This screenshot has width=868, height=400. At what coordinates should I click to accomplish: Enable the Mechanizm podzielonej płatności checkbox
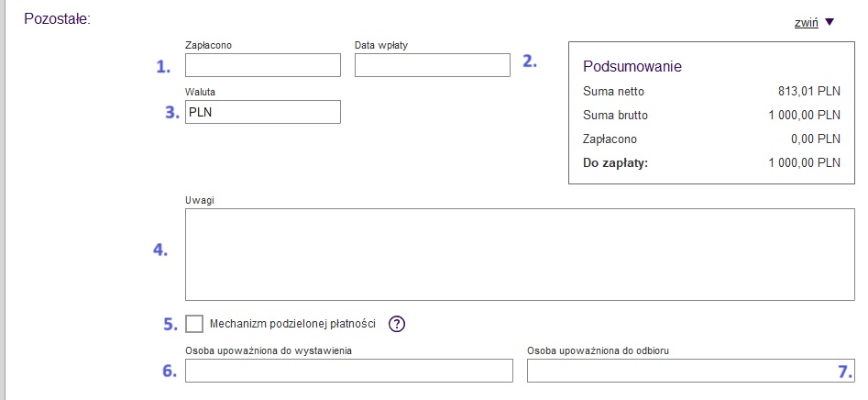click(194, 324)
